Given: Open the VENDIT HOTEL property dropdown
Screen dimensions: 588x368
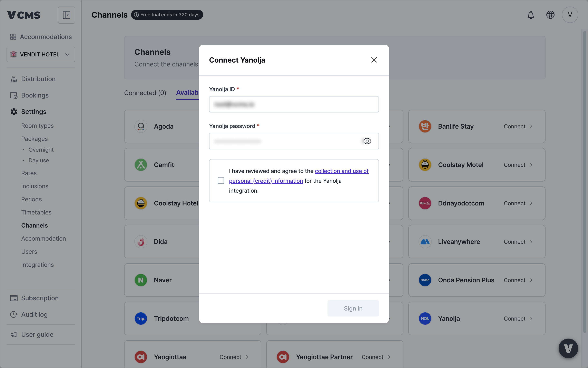Looking at the screenshot, I should coord(41,54).
